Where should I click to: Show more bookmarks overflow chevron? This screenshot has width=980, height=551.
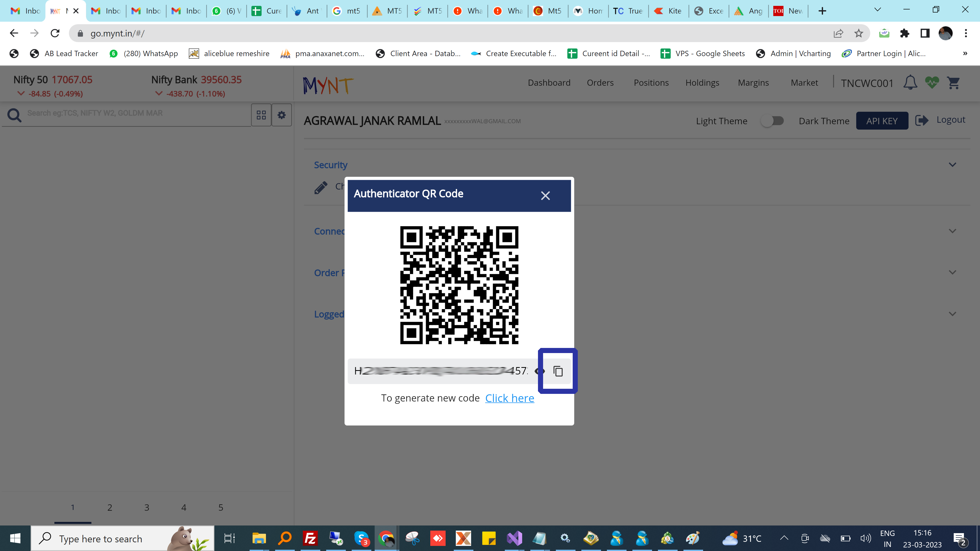coord(965,54)
